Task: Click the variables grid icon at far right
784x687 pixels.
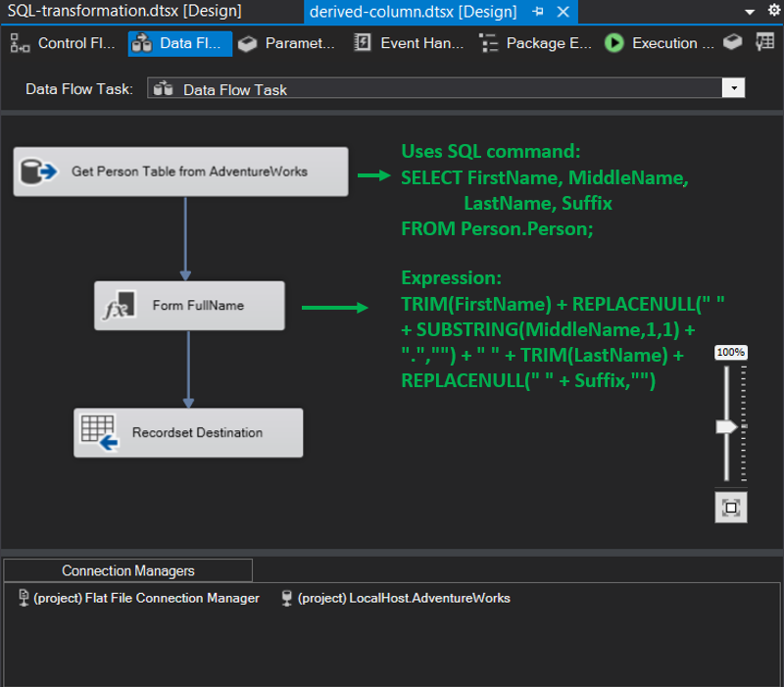Action: (x=764, y=43)
